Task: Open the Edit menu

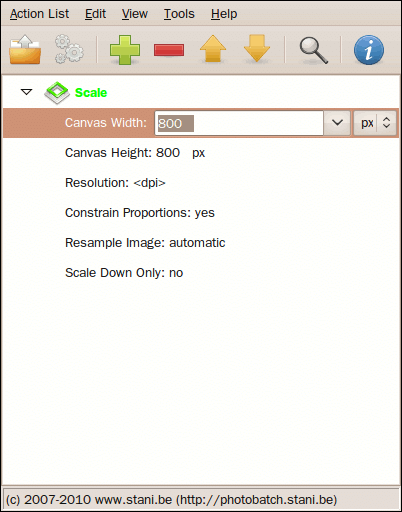Action: tap(95, 14)
